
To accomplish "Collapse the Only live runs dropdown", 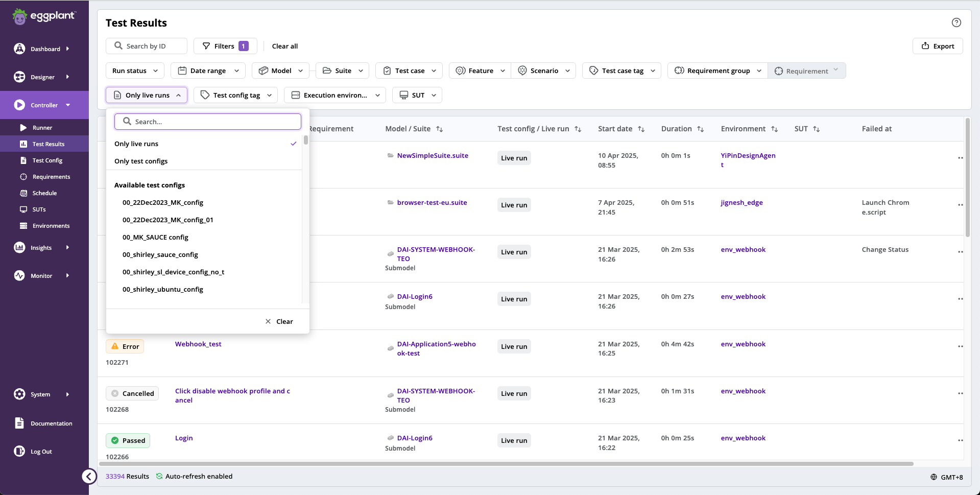I will [147, 95].
